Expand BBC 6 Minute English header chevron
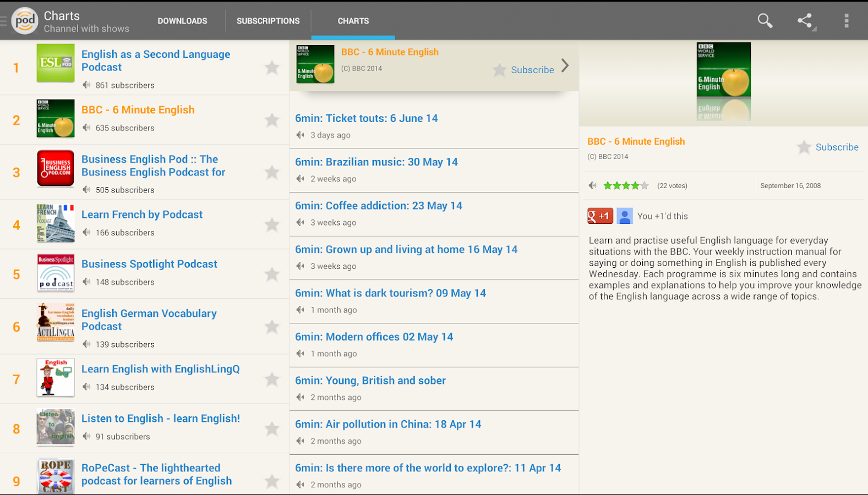 (x=565, y=66)
